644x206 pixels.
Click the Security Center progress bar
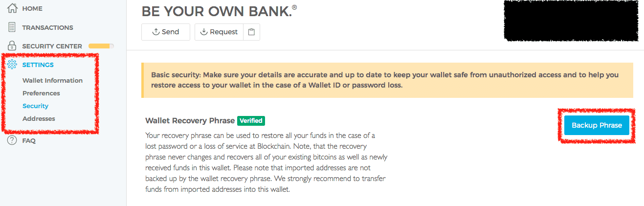click(x=101, y=46)
